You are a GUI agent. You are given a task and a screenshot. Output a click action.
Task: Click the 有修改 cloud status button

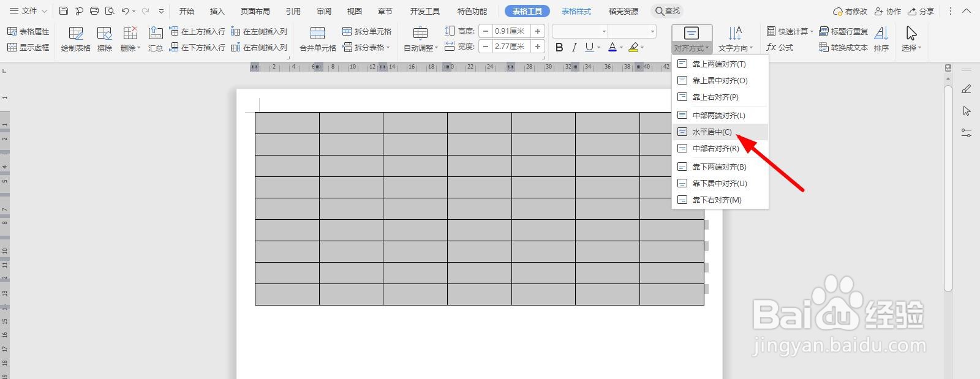tap(850, 11)
